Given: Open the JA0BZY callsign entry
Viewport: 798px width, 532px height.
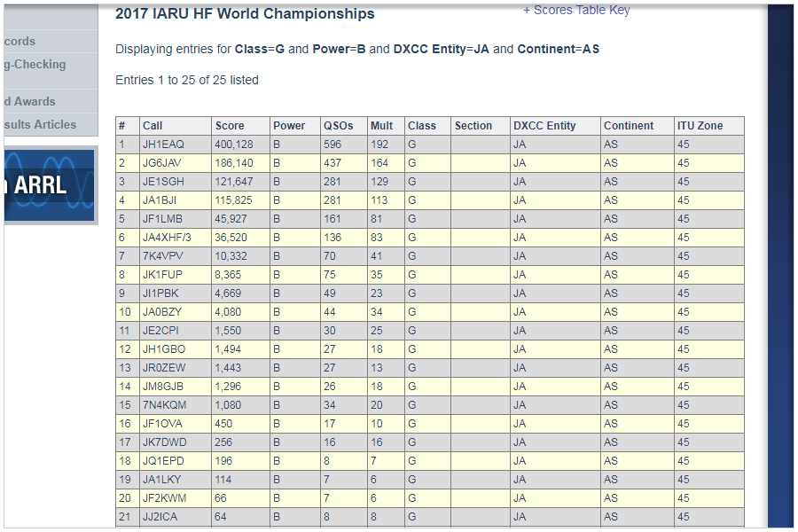Looking at the screenshot, I should click(163, 312).
